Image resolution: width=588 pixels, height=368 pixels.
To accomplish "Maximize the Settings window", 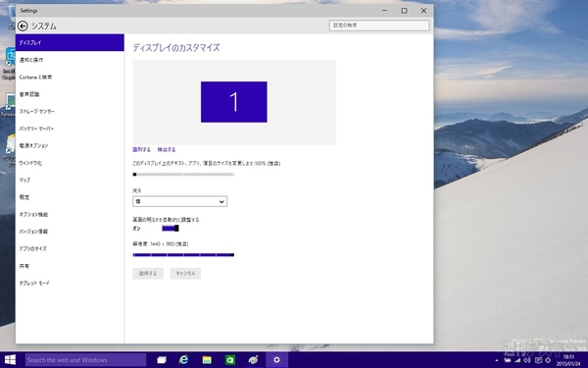I will point(404,11).
